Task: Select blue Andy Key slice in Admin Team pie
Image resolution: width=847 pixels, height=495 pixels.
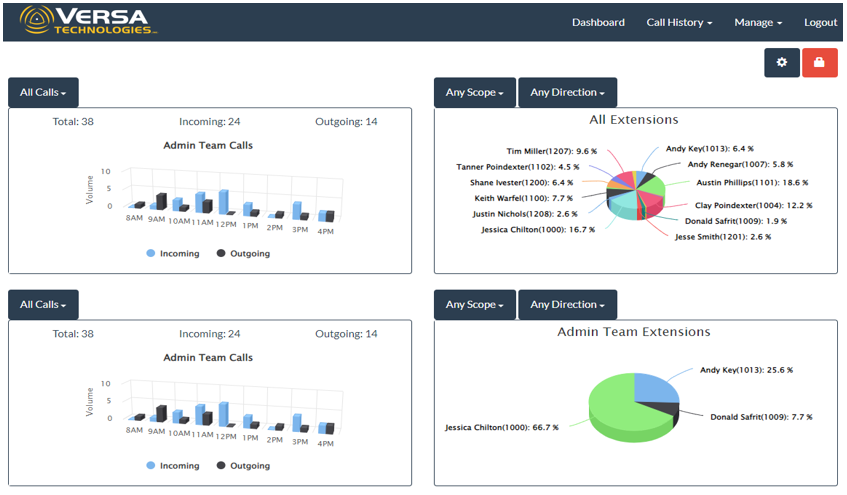Action: coord(655,385)
